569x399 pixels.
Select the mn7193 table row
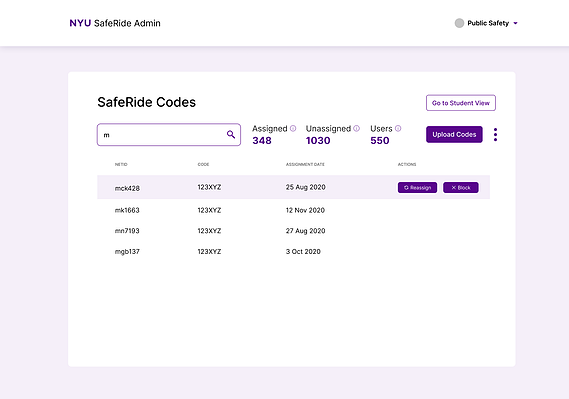point(294,231)
